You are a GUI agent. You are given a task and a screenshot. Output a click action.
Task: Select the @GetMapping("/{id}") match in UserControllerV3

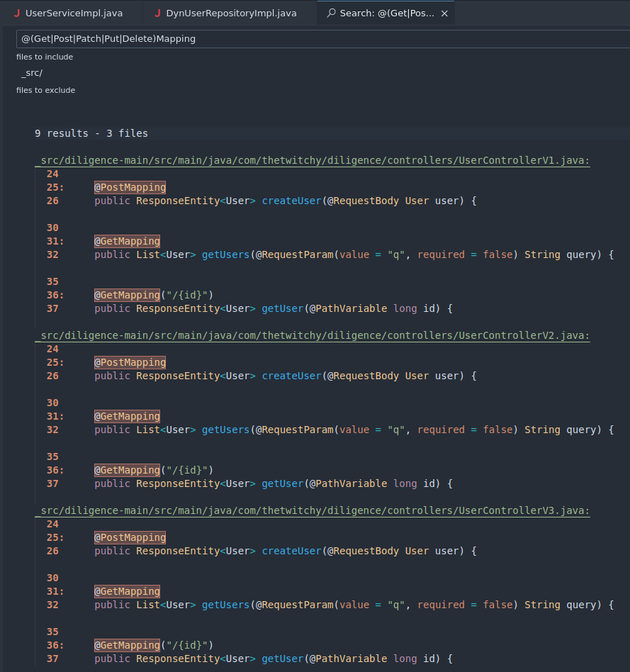(153, 645)
